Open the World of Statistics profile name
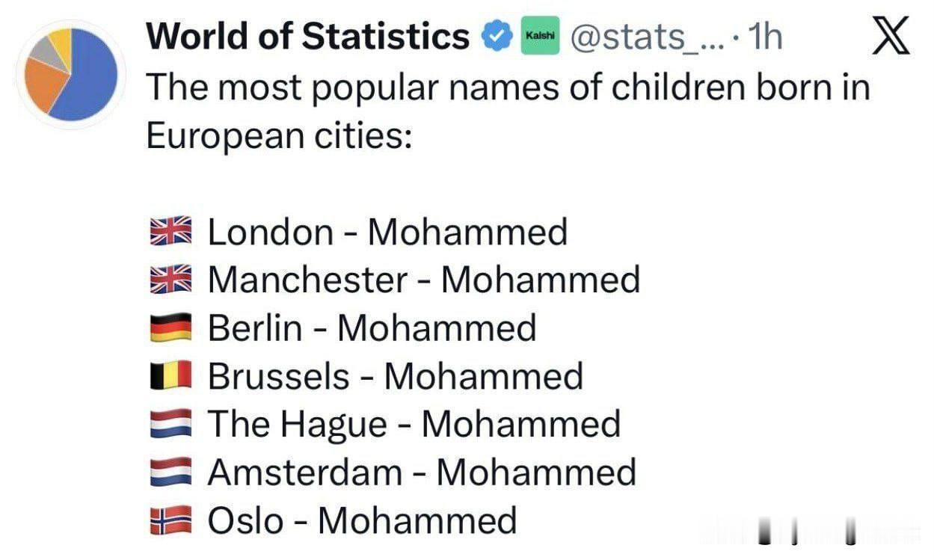This screenshot has height=560, width=934. click(x=307, y=37)
